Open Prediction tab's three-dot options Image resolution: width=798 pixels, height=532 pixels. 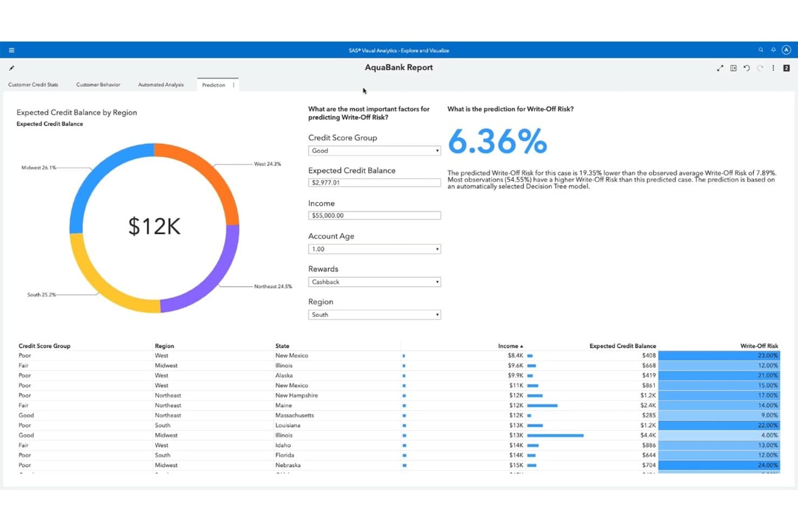pos(233,85)
